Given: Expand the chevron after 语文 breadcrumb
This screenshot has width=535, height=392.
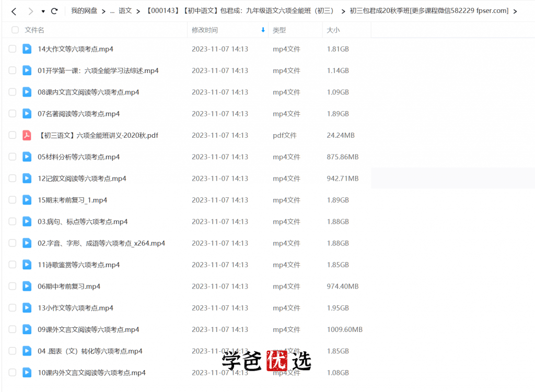Looking at the screenshot, I should (x=138, y=11).
